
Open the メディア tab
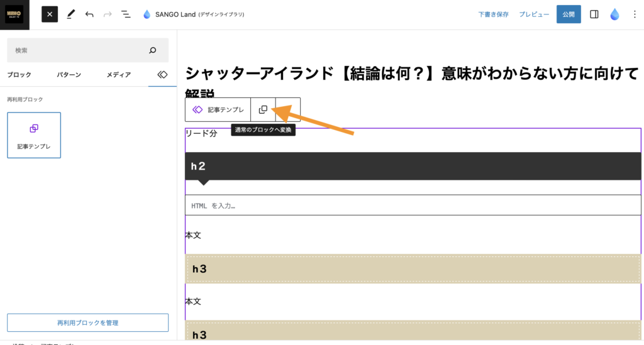118,75
